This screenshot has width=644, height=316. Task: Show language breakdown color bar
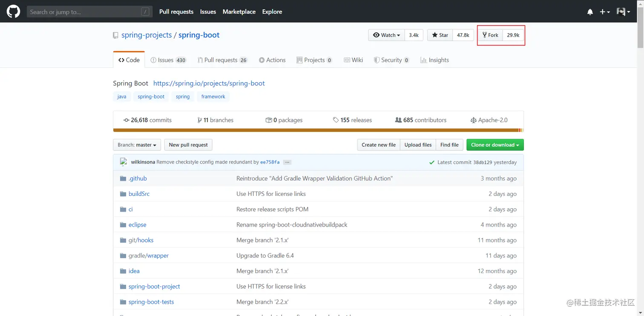tap(318, 130)
